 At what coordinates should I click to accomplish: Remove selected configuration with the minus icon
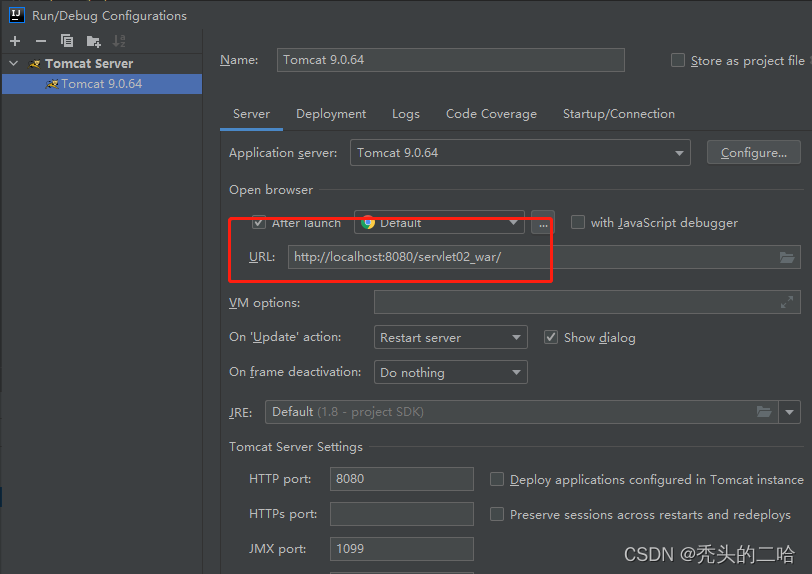pyautogui.click(x=41, y=41)
